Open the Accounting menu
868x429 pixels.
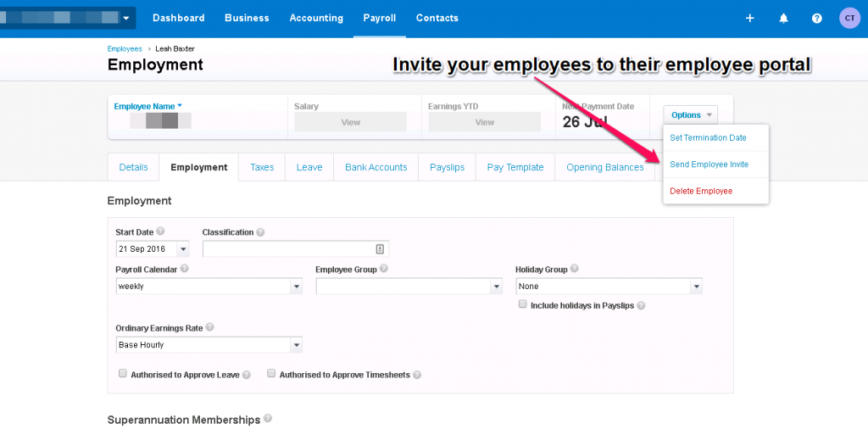tap(316, 19)
